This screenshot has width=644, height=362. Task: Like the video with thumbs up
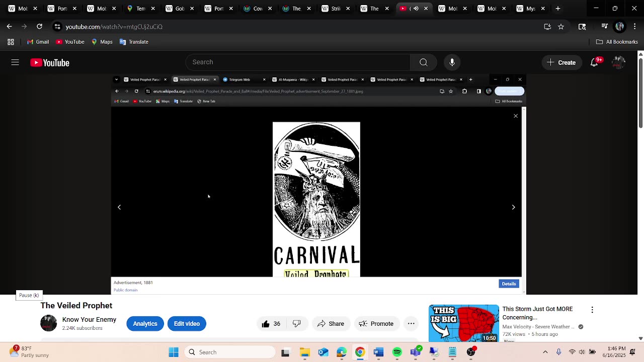pos(271,324)
